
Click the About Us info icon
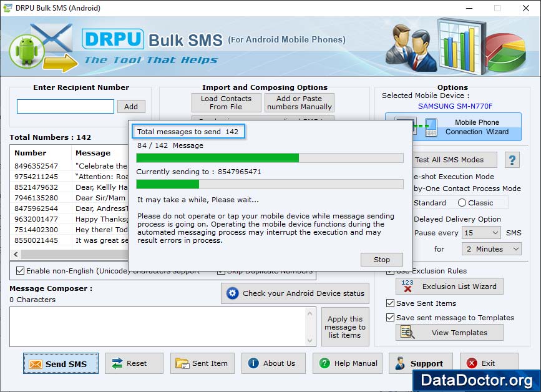pos(253,363)
